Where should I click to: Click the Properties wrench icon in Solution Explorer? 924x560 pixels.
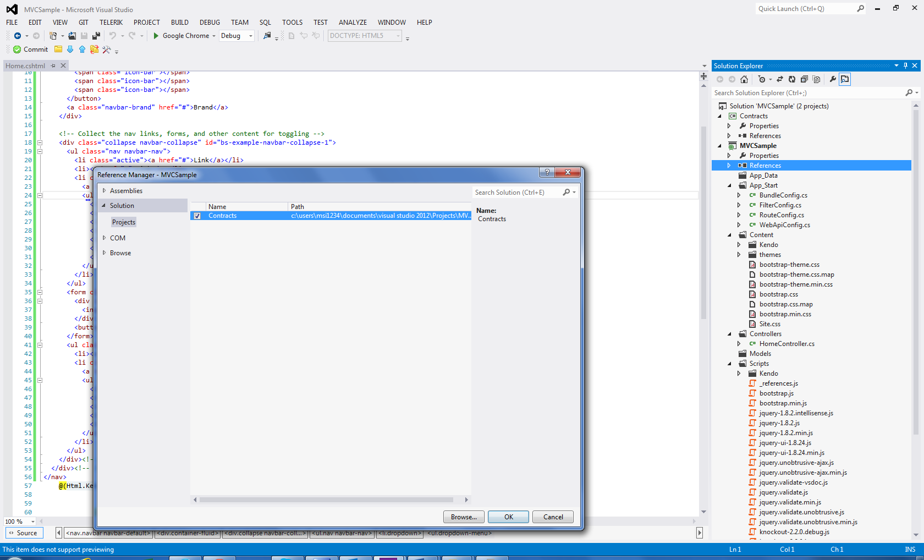[833, 79]
